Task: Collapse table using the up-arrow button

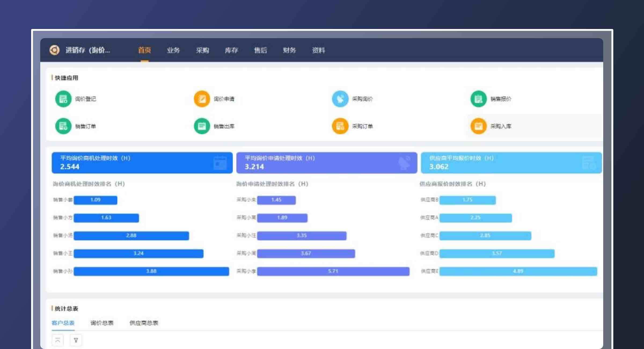Action: (x=58, y=340)
